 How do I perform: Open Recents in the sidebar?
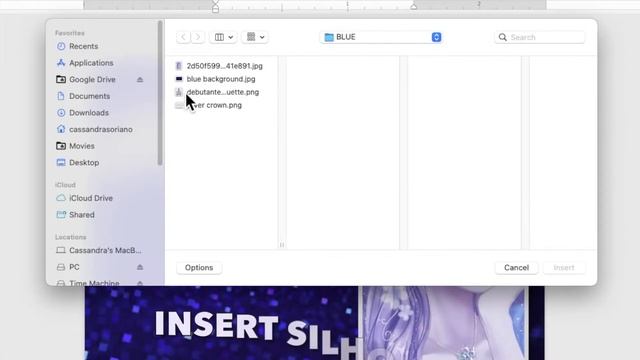coord(83,46)
